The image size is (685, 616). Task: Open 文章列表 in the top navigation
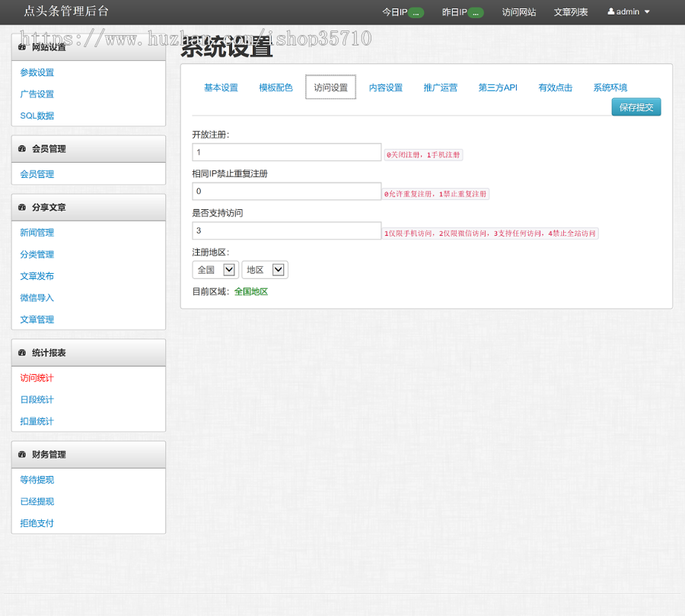[571, 12]
